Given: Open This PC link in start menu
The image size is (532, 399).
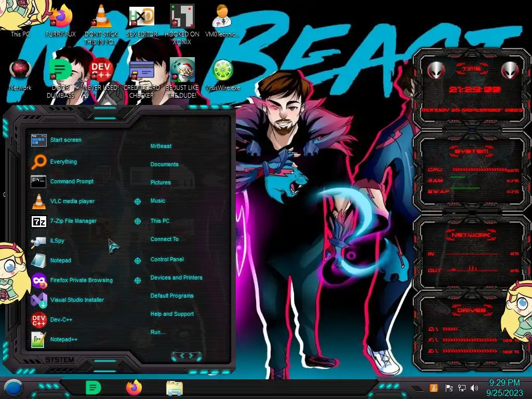Looking at the screenshot, I should (160, 221).
